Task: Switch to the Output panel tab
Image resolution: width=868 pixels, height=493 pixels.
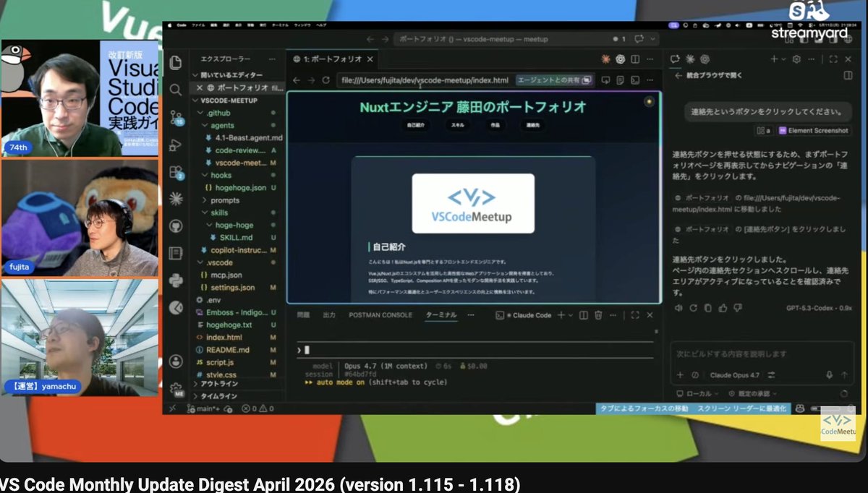Action: (x=329, y=315)
